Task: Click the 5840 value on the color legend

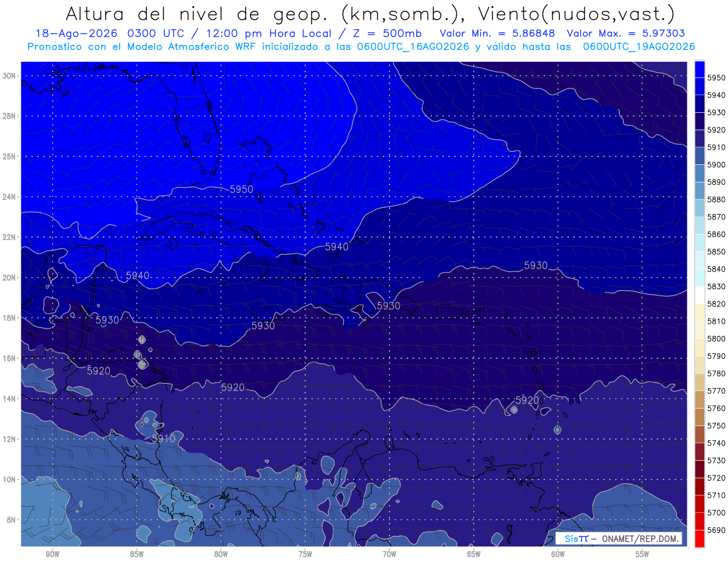Action: pos(716,269)
